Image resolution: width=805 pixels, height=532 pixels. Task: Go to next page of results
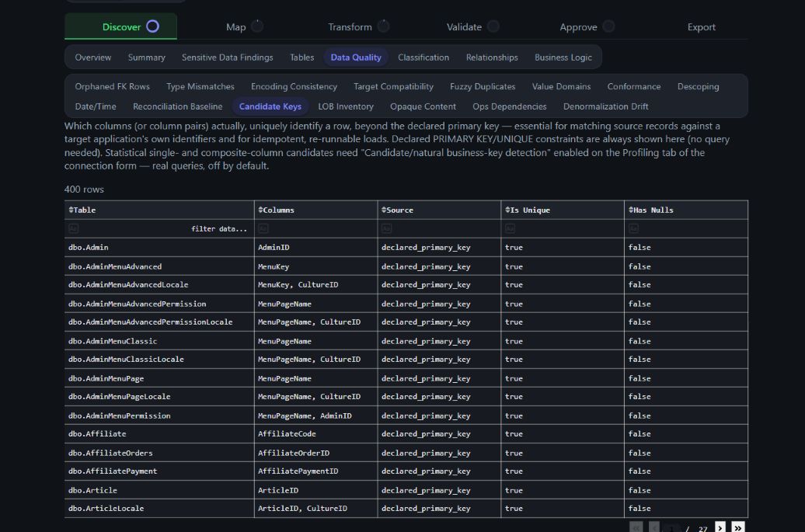click(720, 527)
